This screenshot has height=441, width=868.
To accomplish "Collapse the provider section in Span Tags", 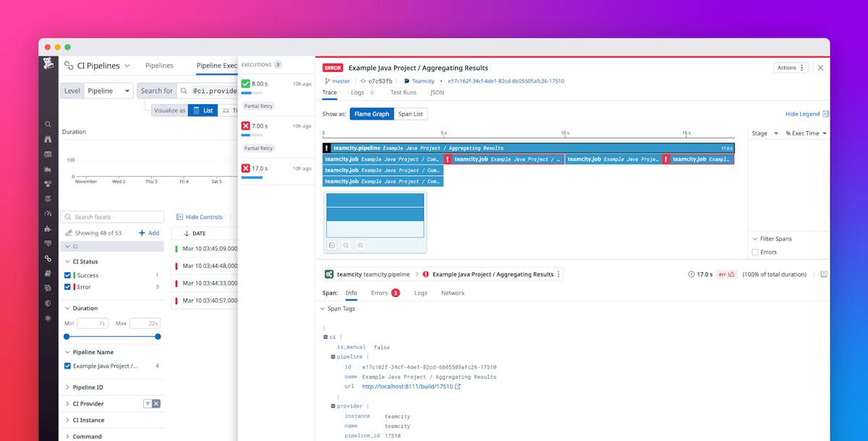I will click(333, 406).
